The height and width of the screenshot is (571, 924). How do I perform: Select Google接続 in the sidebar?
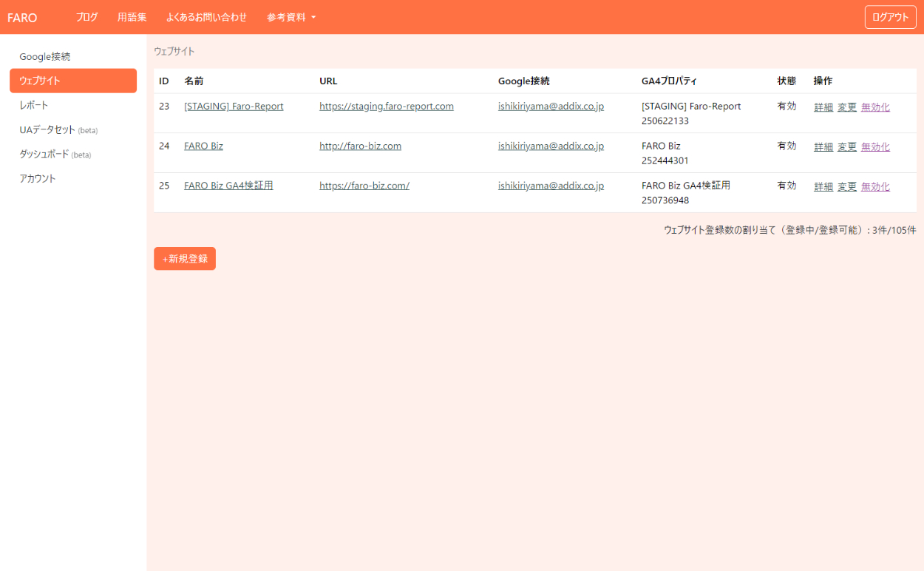45,56
